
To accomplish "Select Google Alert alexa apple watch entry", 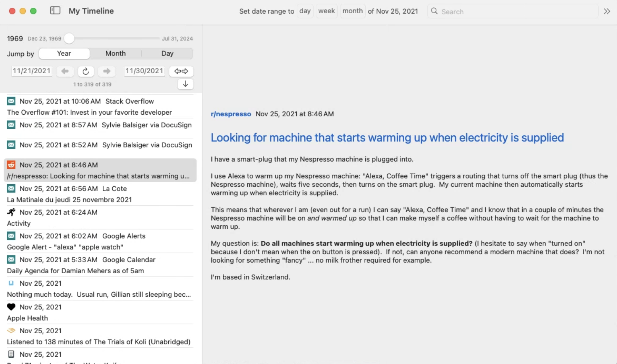I will [100, 241].
